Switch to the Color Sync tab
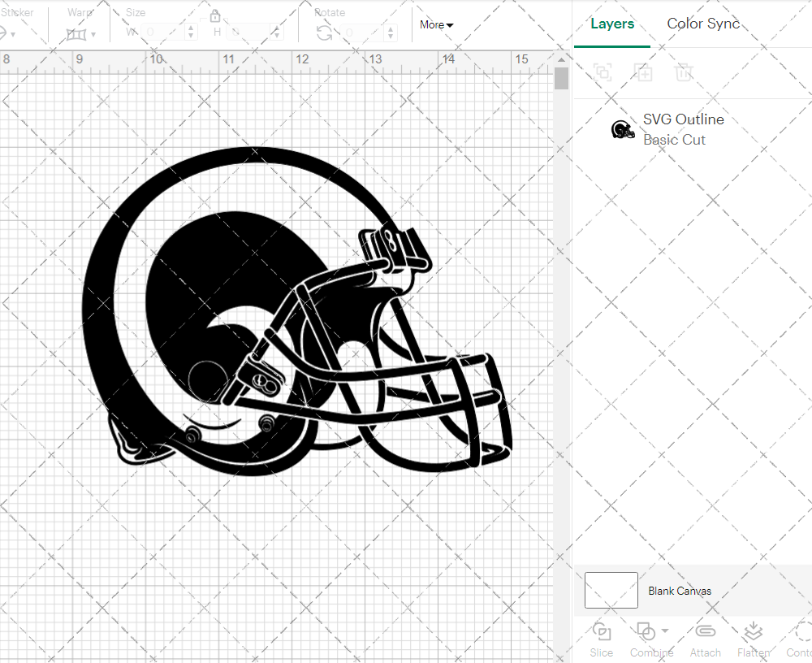This screenshot has height=663, width=812. [703, 24]
